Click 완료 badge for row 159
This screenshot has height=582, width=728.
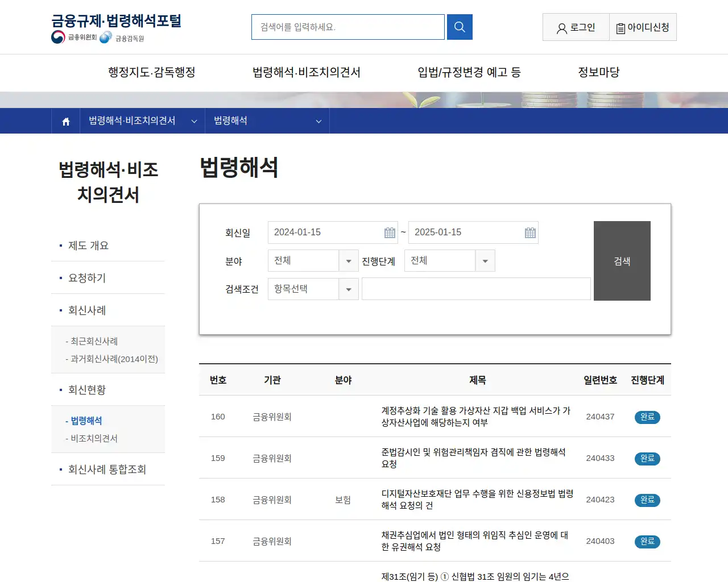(647, 458)
